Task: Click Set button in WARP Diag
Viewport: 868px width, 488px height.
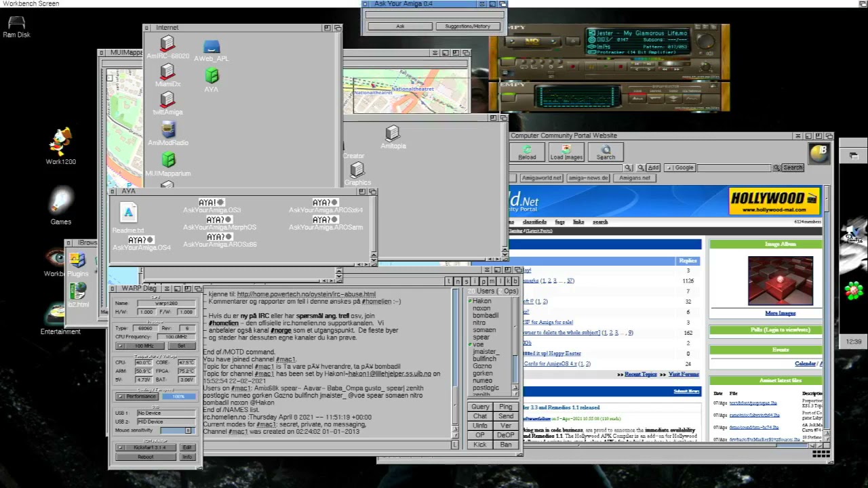Action: coord(181,346)
